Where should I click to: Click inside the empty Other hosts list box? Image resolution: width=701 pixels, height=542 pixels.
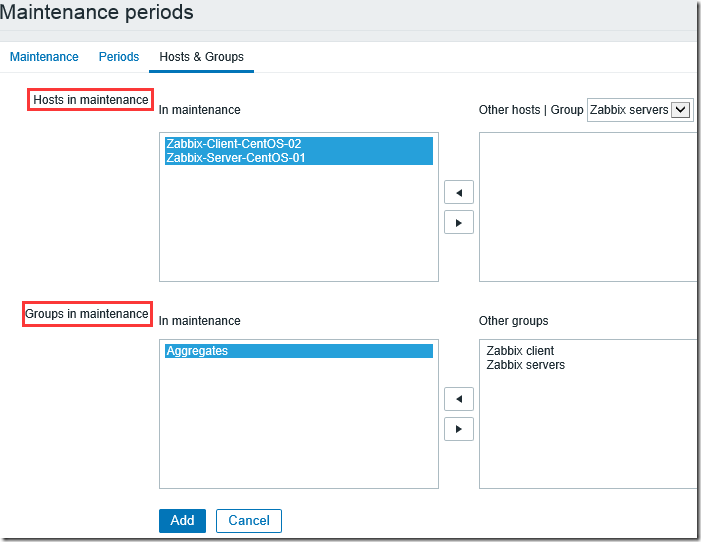[588, 207]
